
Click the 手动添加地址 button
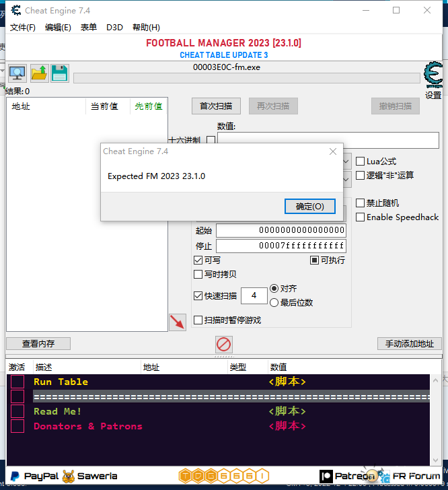coord(409,344)
